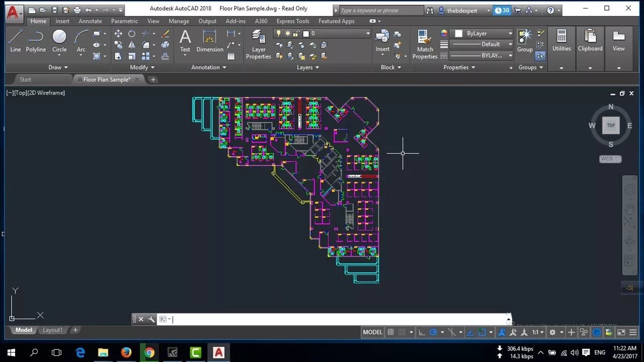This screenshot has width=644, height=362.
Task: Open the BYLAYER linetype dropdown
Action: pyautogui.click(x=482, y=55)
